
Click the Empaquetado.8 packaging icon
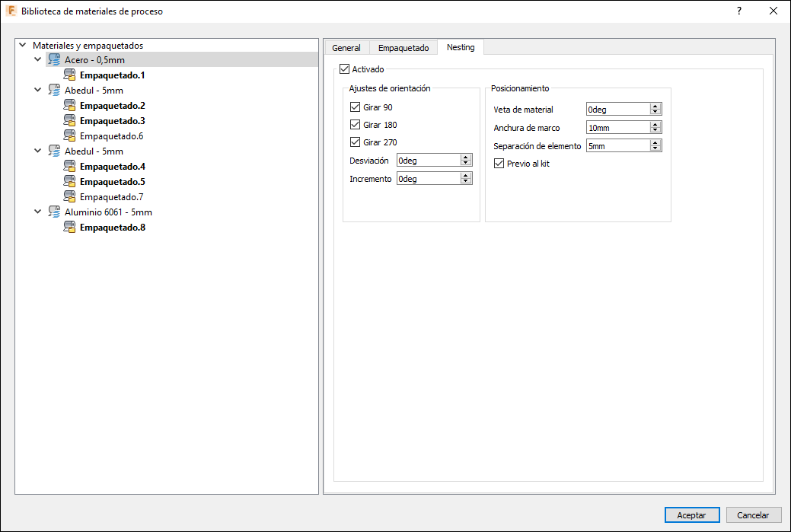coord(69,227)
